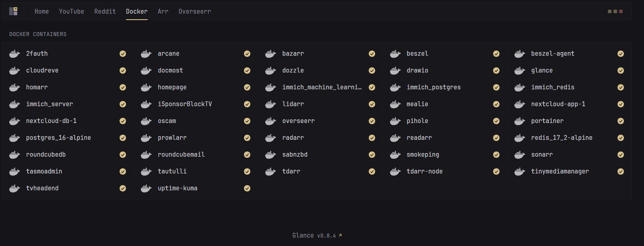Click the whale icon beside uptime-kuma
This screenshot has width=644, height=246.
146,188
